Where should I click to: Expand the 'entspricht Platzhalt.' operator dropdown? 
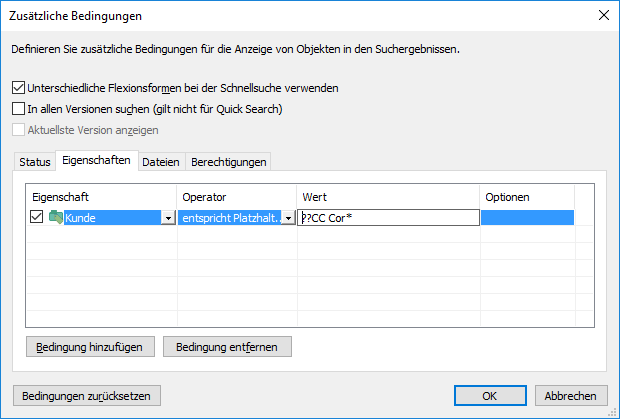tap(288, 218)
